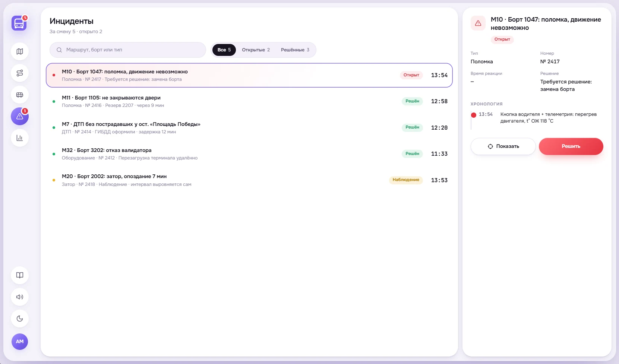This screenshot has height=364, width=619.
Task: Select the 'Решённые 3' filter tab
Action: [x=295, y=50]
